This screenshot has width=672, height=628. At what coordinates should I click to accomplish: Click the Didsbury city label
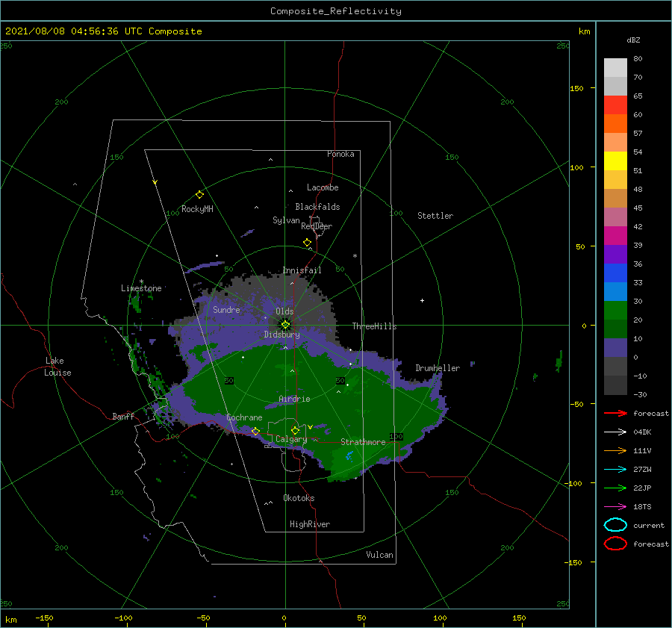[281, 335]
